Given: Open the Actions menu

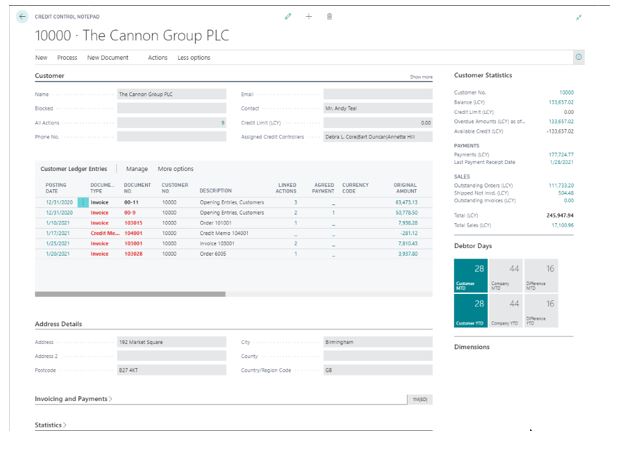Looking at the screenshot, I should coord(158,58).
